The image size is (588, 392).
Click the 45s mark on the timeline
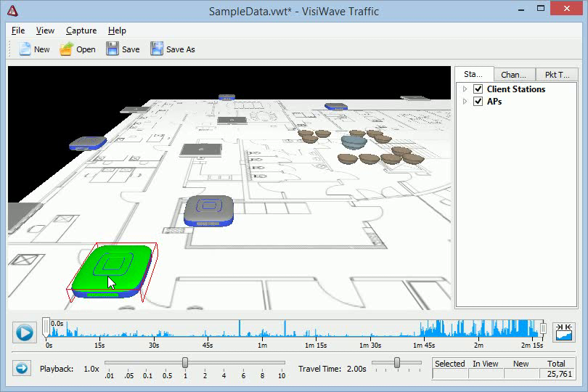click(208, 345)
